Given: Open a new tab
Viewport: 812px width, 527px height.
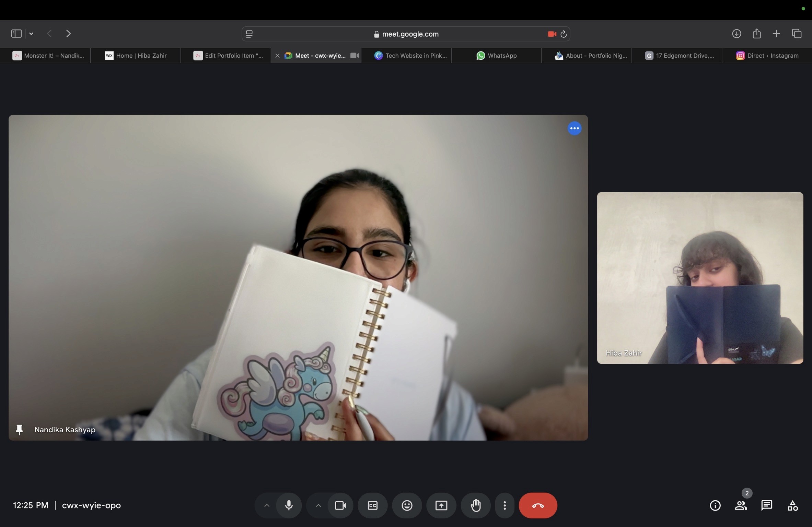Looking at the screenshot, I should click(776, 34).
